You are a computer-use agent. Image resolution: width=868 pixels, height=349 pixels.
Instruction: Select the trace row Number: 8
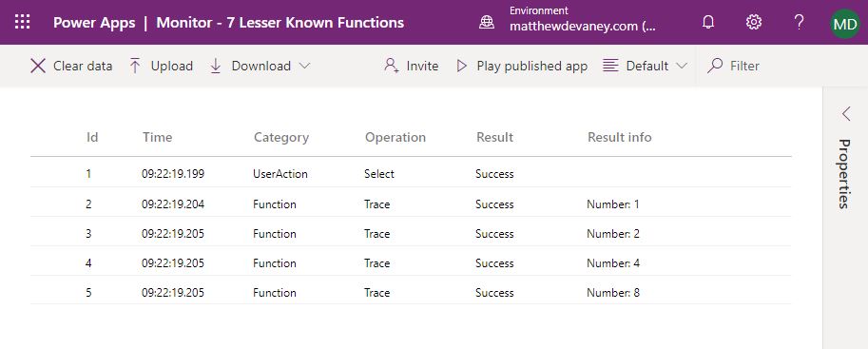[x=411, y=292]
